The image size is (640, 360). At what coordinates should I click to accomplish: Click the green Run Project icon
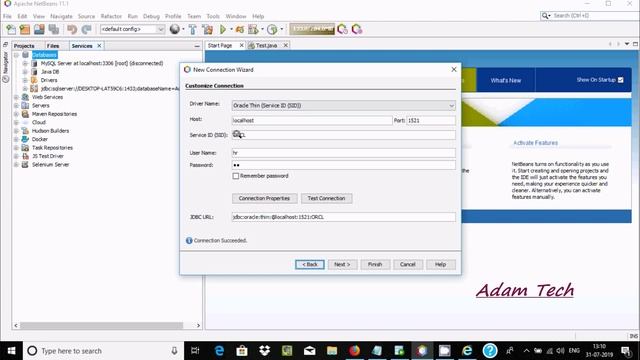click(x=223, y=29)
